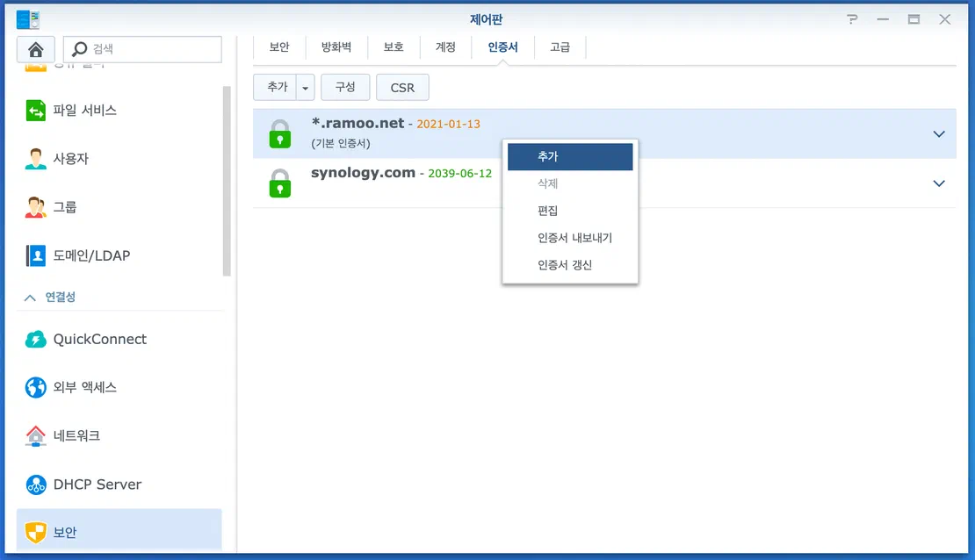Close the 제어판 window
The height and width of the screenshot is (560, 975).
(x=944, y=20)
